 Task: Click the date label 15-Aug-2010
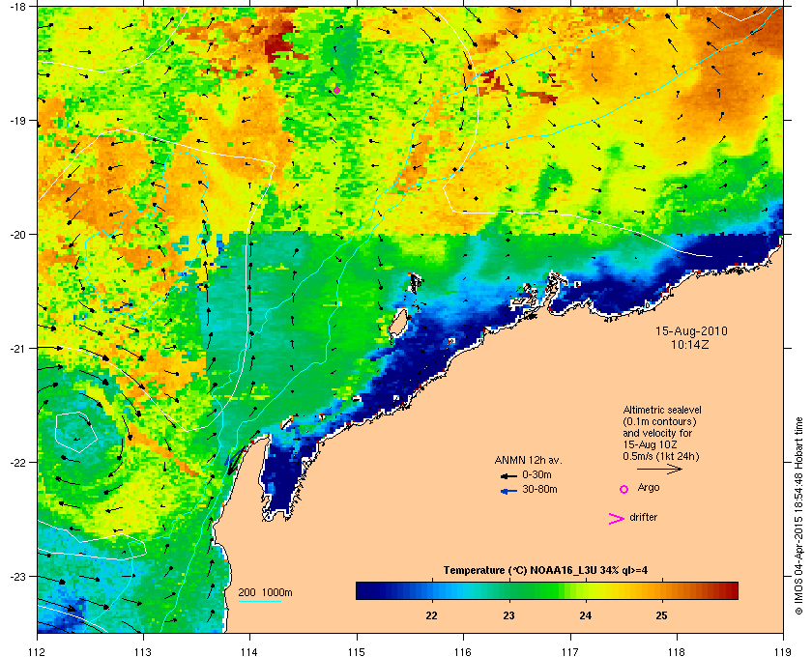[691, 331]
